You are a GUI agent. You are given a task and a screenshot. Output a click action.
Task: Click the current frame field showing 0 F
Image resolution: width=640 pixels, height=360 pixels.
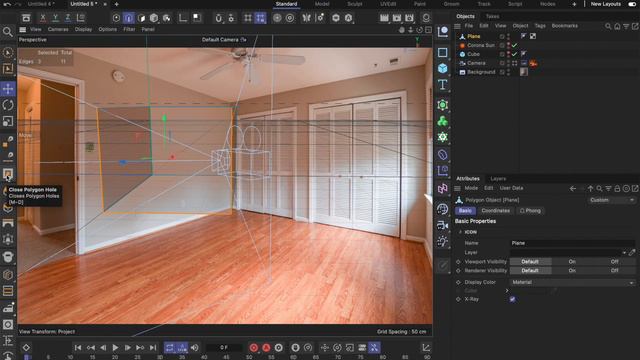(224, 347)
